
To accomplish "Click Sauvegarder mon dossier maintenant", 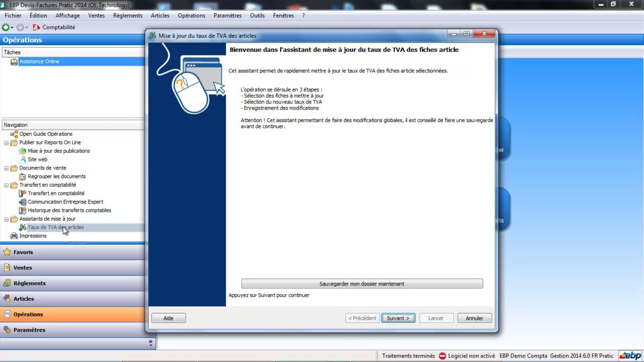I will (x=362, y=284).
